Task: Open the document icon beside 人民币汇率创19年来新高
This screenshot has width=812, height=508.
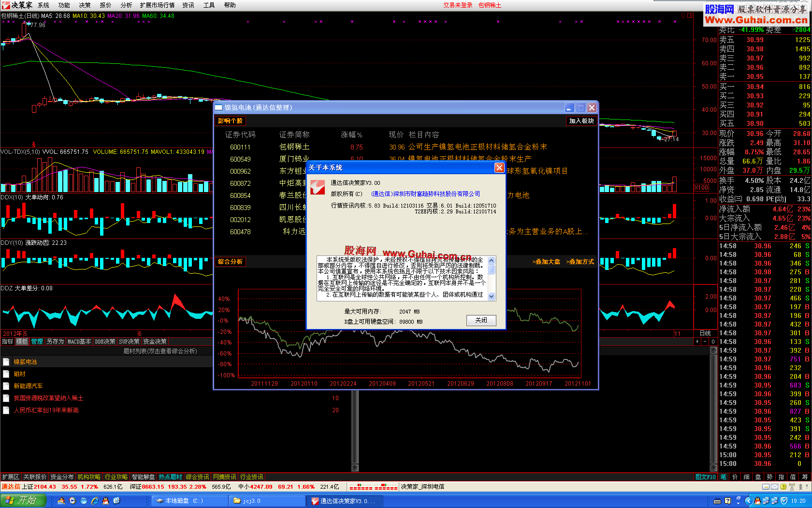Action: coord(6,410)
